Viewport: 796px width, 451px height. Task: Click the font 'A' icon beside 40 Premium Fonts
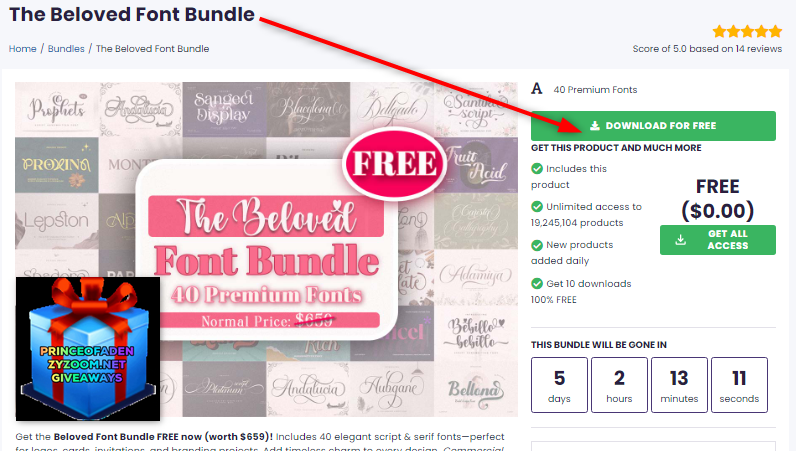point(537,89)
